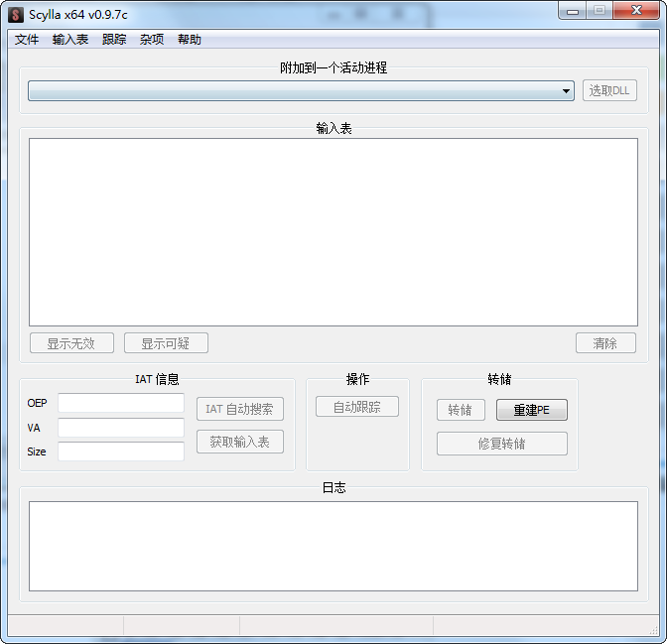Click inside the 日志 log box
667x644 pixels.
point(333,546)
